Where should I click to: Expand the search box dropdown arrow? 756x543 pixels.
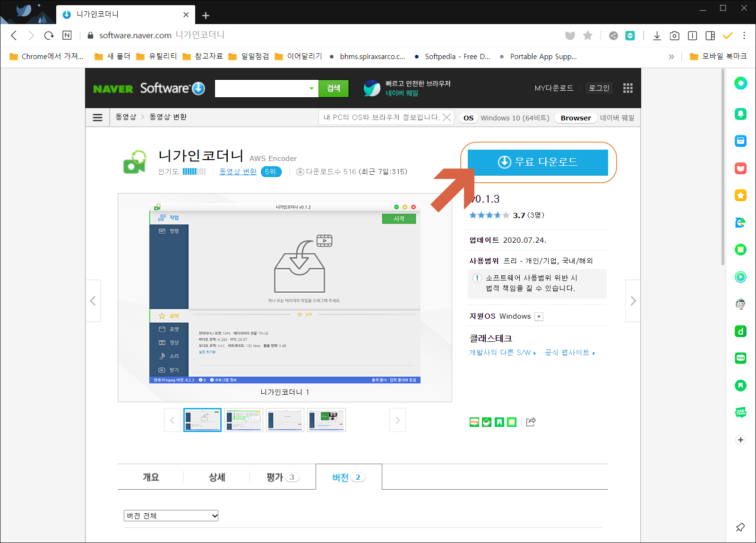311,88
